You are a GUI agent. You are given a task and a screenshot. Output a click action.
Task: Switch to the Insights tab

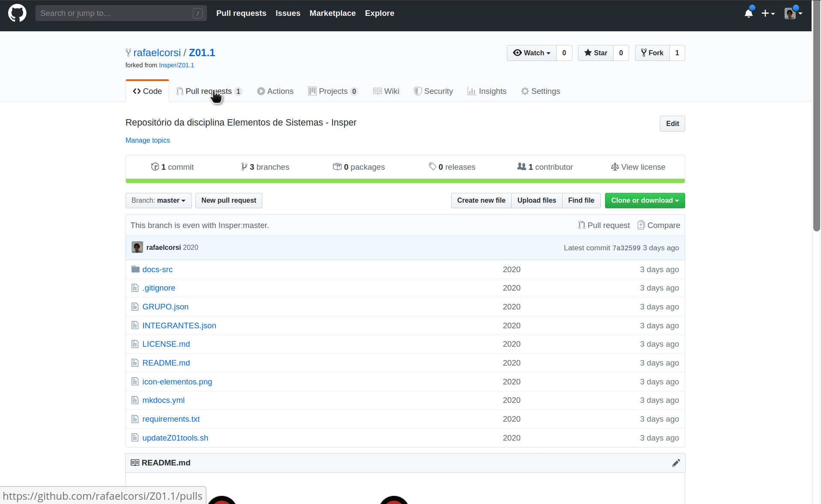[487, 91]
